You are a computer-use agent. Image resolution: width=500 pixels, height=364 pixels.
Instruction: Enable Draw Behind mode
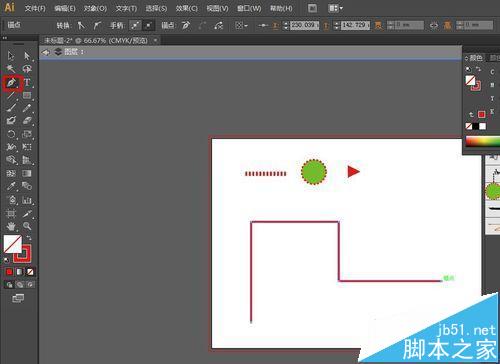click(20, 284)
